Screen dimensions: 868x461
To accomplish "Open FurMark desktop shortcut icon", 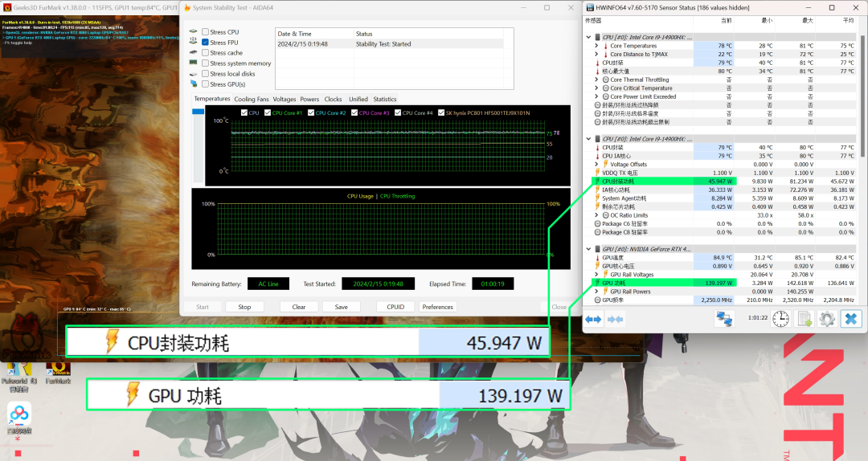I will (x=58, y=373).
